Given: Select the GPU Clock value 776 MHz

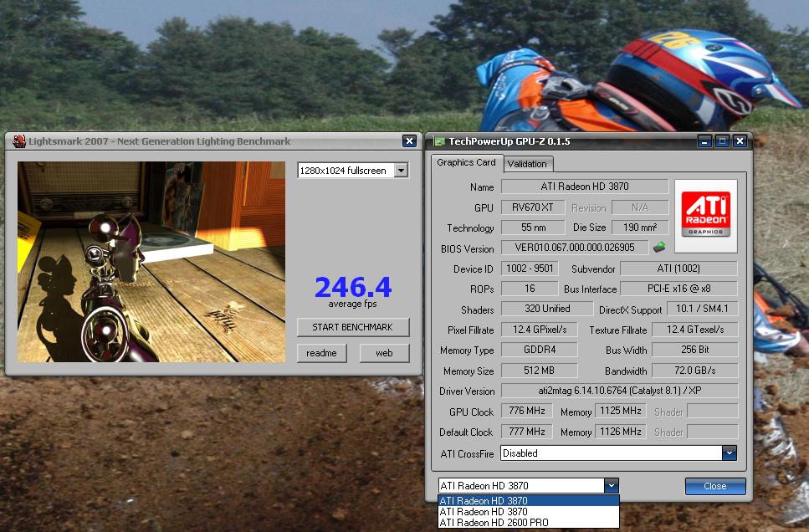Looking at the screenshot, I should pos(527,411).
